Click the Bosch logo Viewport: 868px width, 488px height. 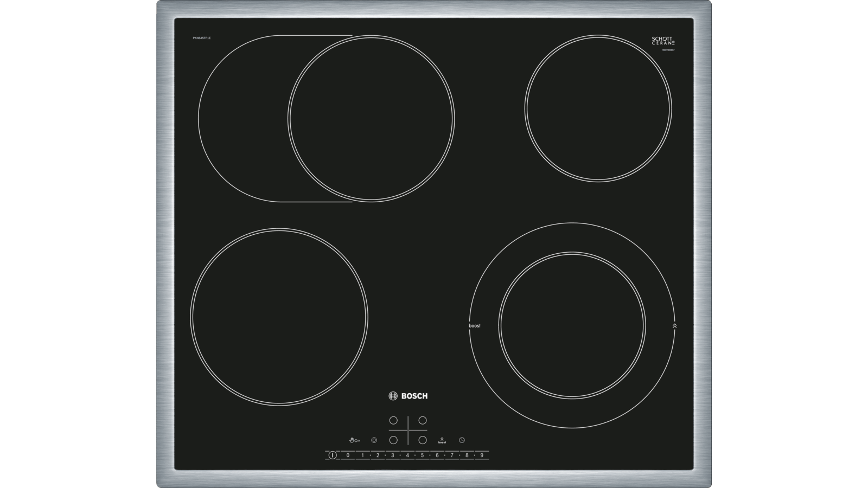click(408, 396)
